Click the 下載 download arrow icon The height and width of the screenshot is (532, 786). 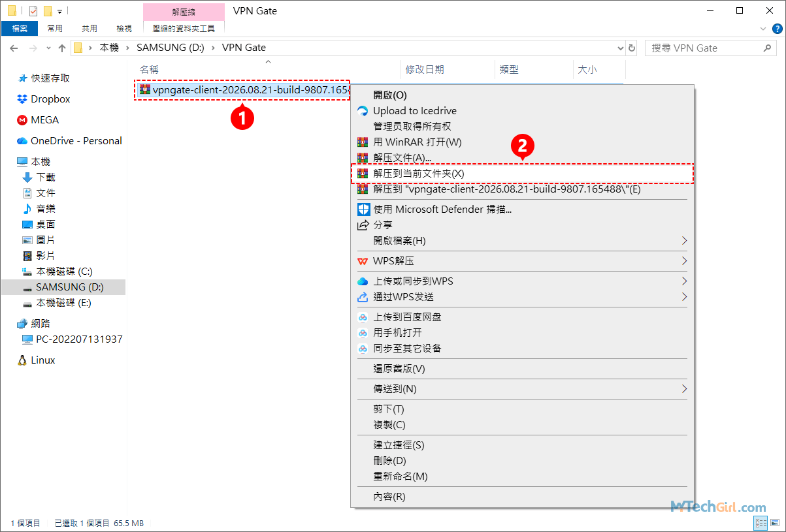pyautogui.click(x=27, y=178)
